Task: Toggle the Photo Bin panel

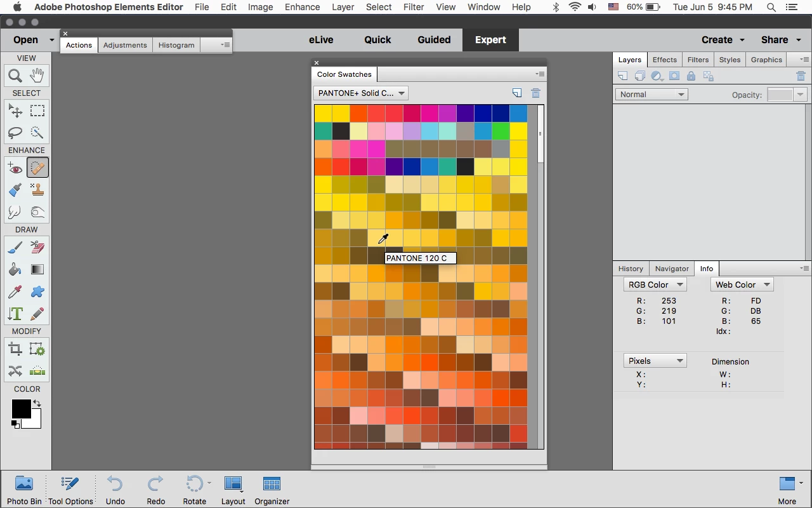Action: (x=24, y=490)
